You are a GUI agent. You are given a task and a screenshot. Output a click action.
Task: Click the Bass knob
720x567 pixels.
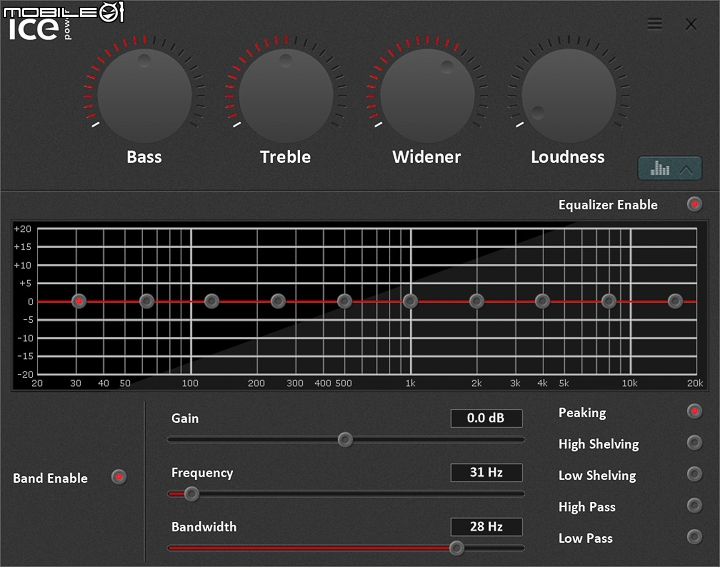pos(145,95)
